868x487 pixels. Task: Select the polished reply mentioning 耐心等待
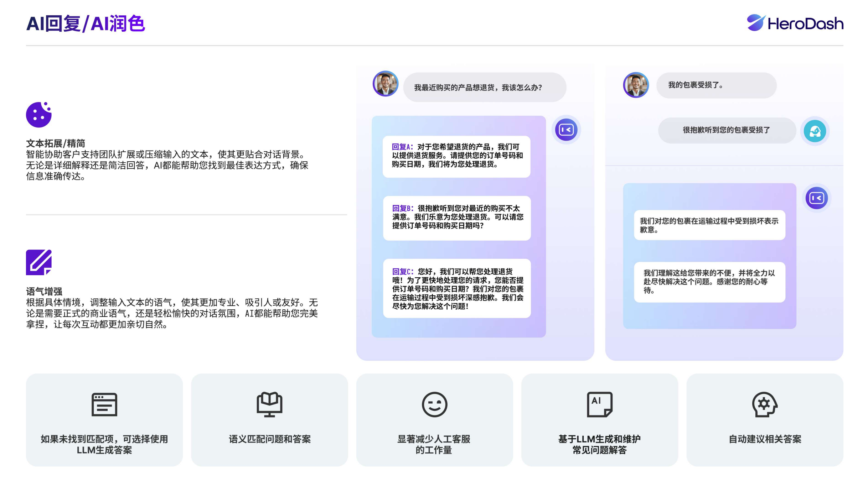point(709,282)
